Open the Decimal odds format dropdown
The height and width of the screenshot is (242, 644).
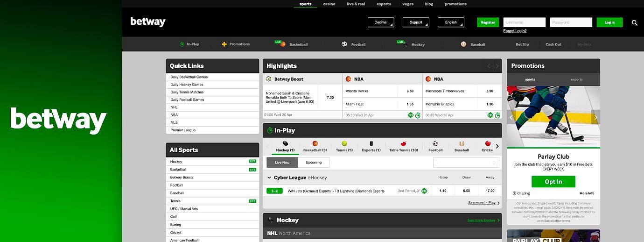(x=381, y=22)
